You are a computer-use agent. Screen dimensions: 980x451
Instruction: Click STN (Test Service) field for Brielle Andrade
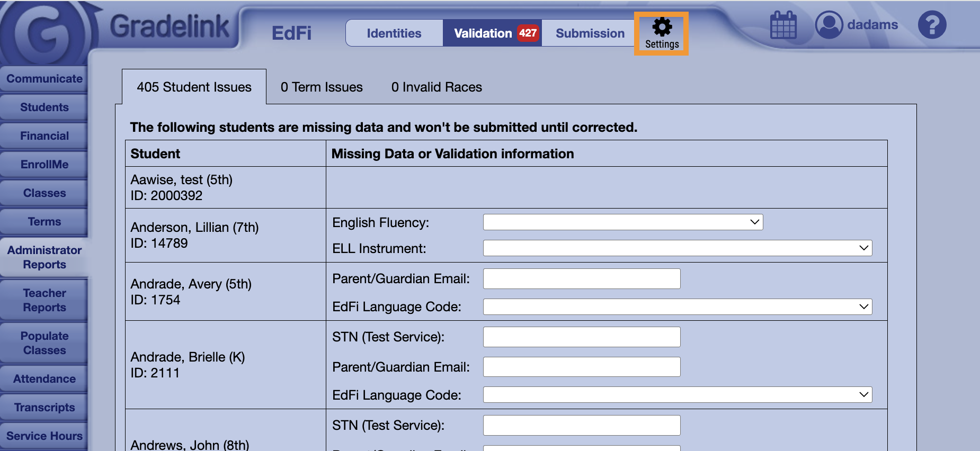(x=581, y=337)
